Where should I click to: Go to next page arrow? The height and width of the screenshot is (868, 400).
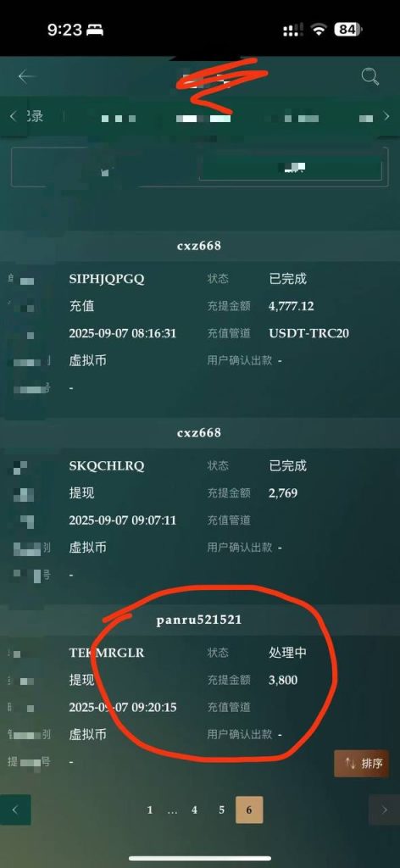coord(384,810)
